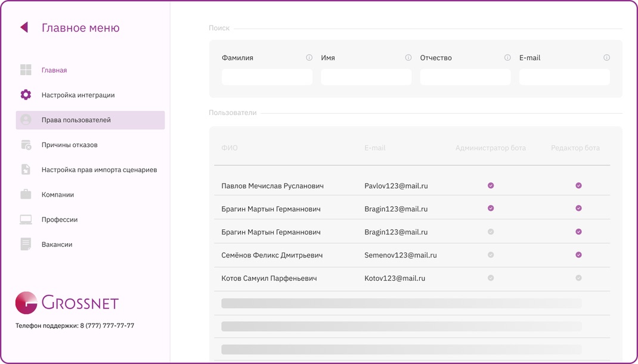Click the name Котов Самуил Парфеньевич
Image resolution: width=638 pixels, height=364 pixels.
click(x=269, y=279)
